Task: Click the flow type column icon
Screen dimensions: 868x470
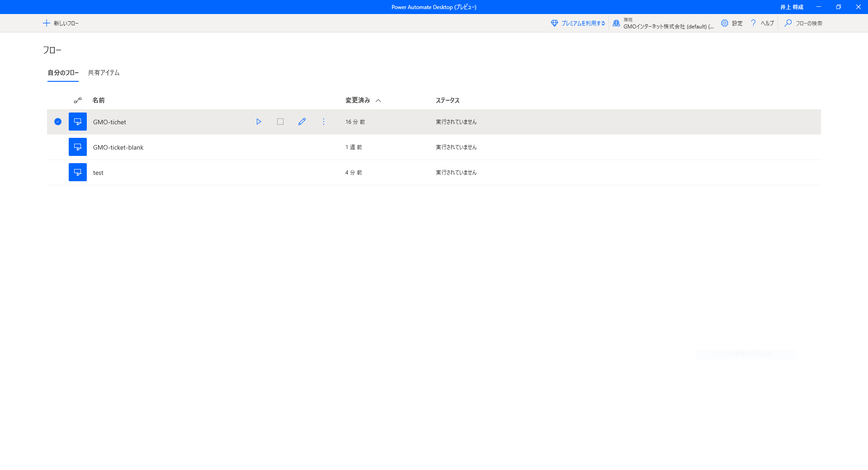Action: tap(78, 100)
